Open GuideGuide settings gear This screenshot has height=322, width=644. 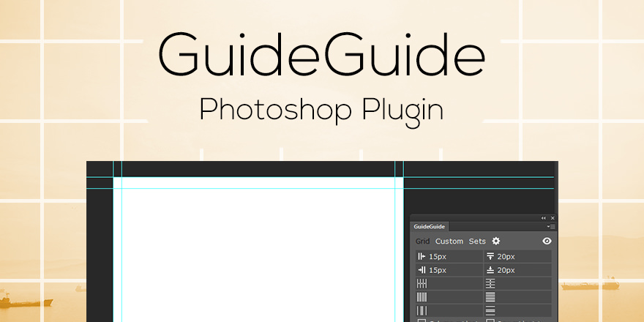(x=496, y=241)
